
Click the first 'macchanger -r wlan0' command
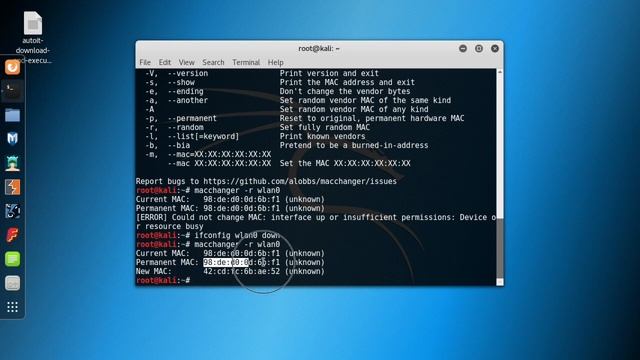coord(237,191)
